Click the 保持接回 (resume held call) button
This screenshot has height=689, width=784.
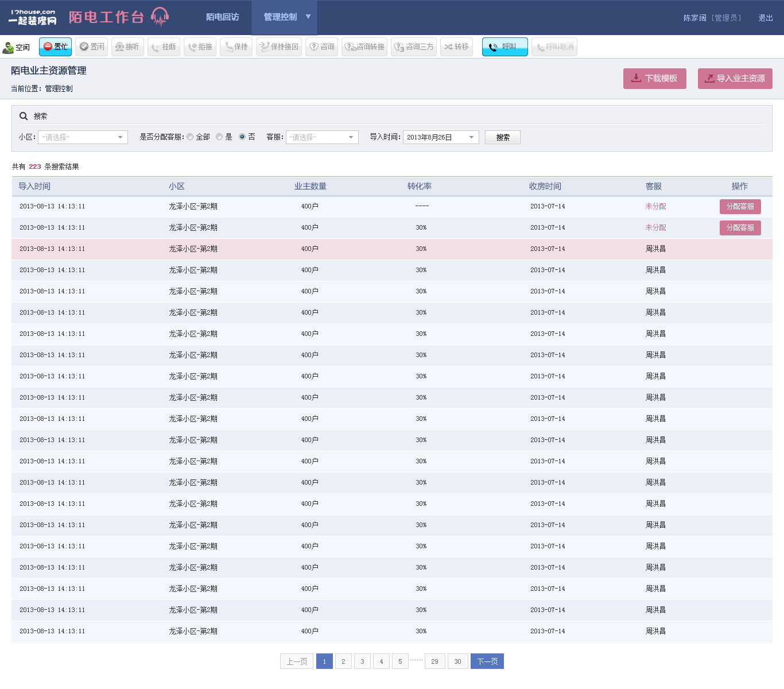click(x=279, y=47)
